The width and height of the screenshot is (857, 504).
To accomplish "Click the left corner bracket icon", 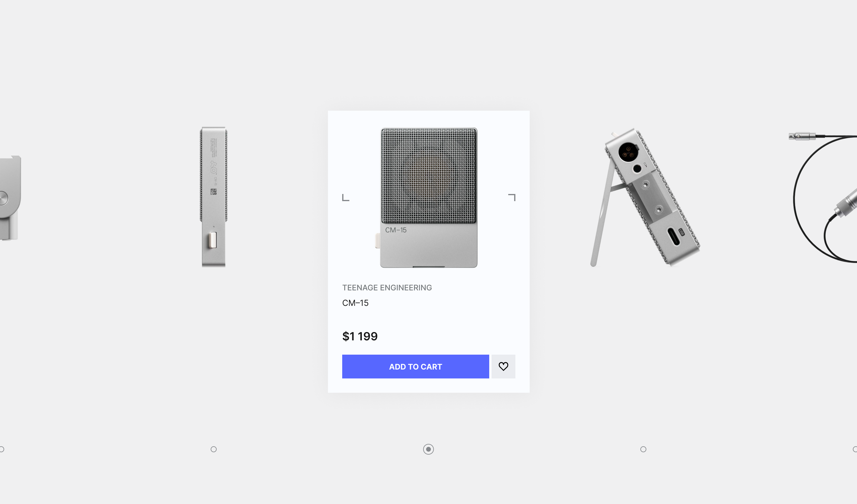I will point(345,198).
